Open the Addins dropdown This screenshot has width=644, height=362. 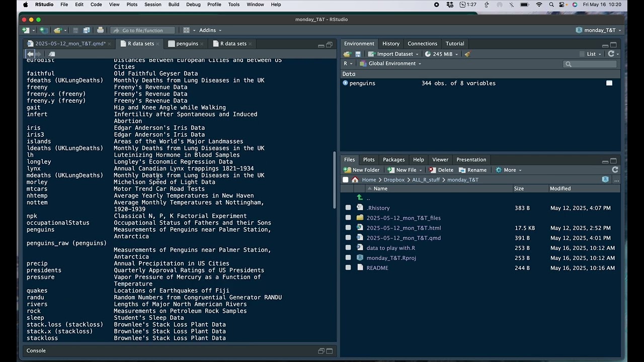point(210,30)
